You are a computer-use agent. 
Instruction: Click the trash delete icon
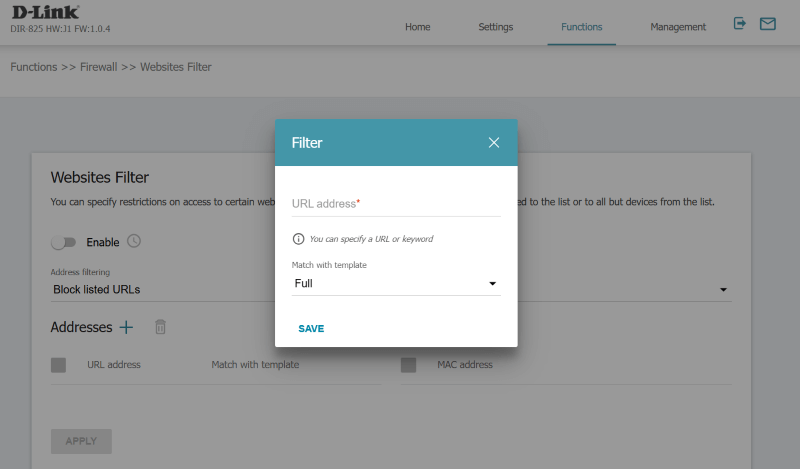pyautogui.click(x=160, y=327)
